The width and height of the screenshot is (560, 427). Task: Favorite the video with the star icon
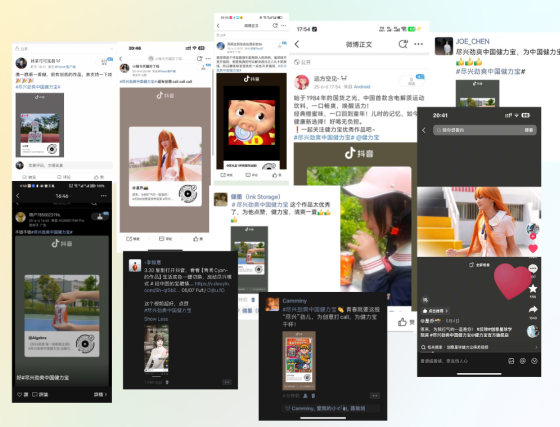[x=532, y=288]
